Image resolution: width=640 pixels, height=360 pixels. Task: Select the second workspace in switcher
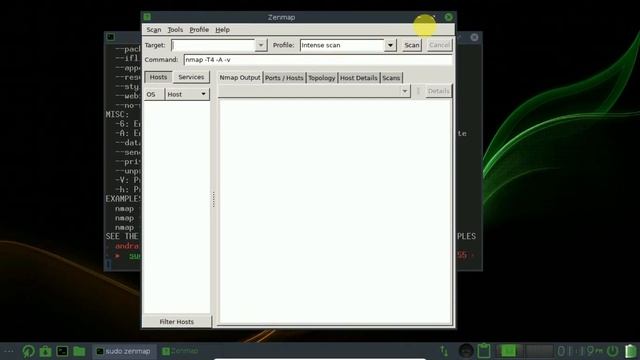click(x=539, y=351)
